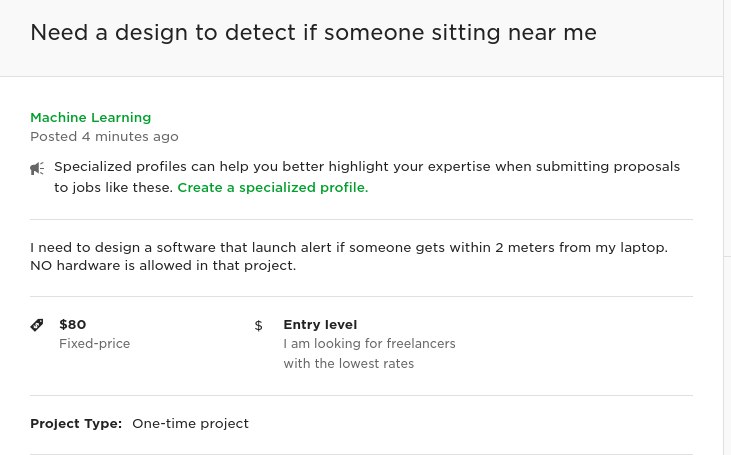Click the $80 budget amount
This screenshot has height=455, width=731.
pos(73,324)
